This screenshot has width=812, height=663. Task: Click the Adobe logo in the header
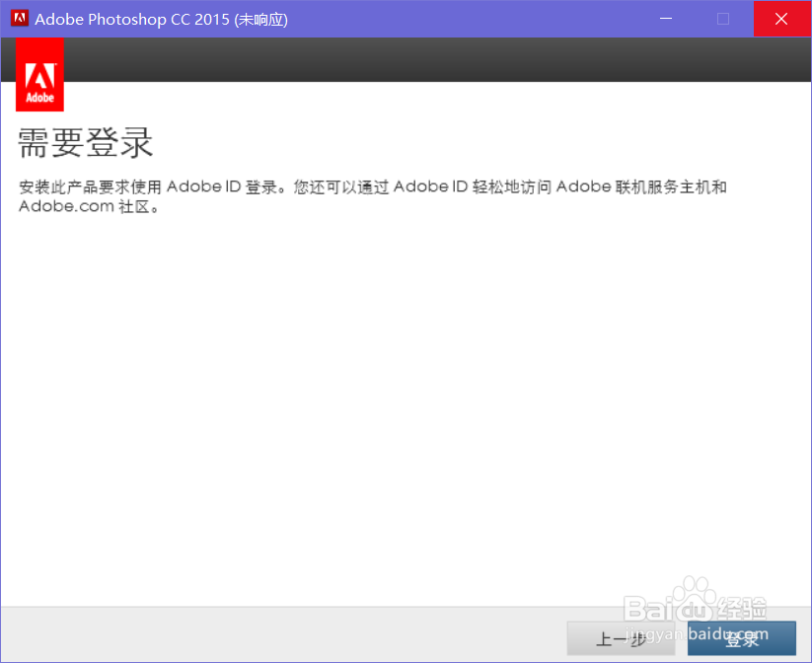point(39,74)
